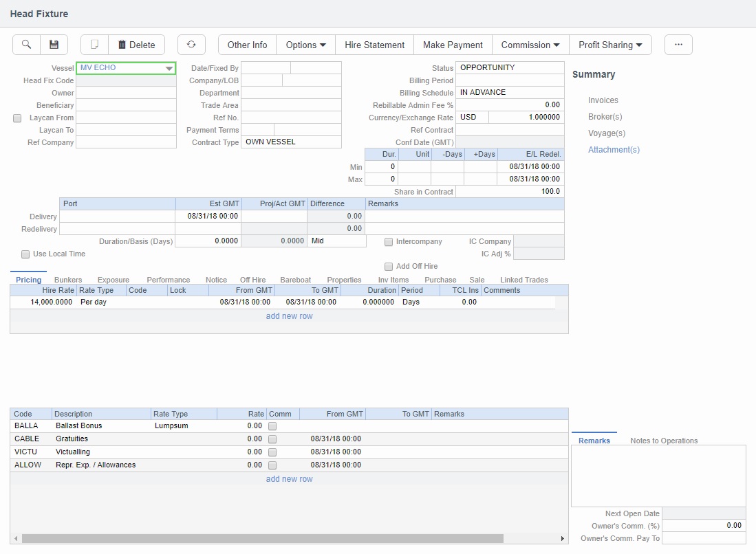Check the Intercompany checkbox

pos(389,242)
